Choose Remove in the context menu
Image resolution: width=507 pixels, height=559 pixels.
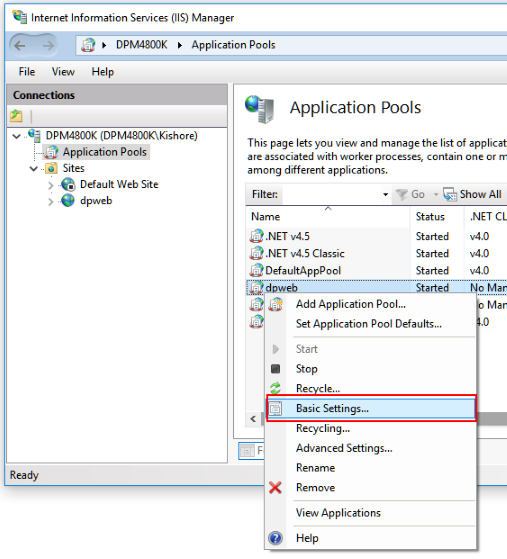point(370,487)
